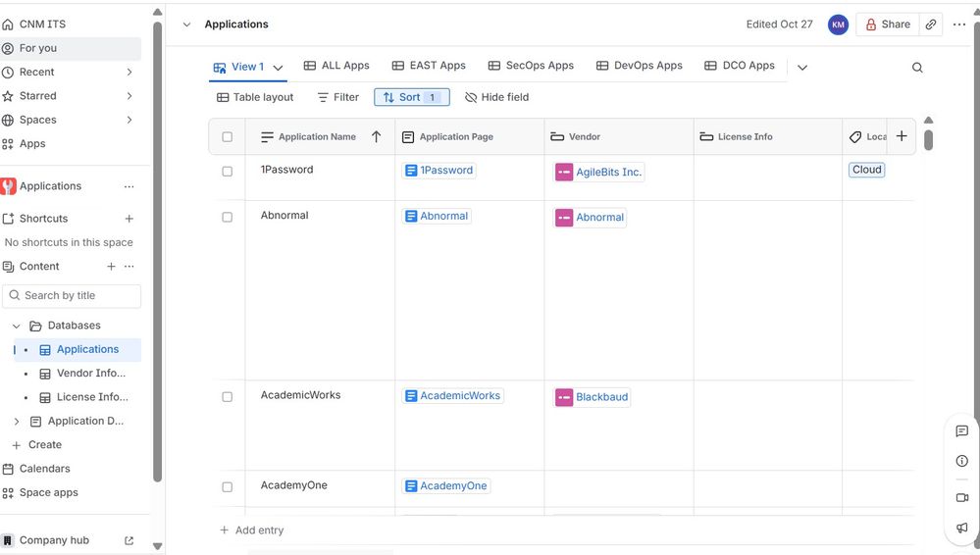
Task: Click Hide field button
Action: (x=497, y=97)
